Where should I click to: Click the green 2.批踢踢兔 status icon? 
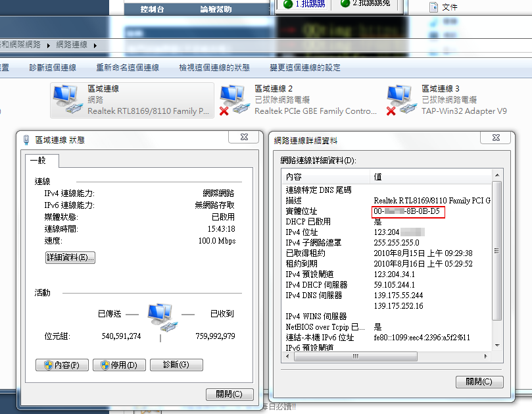coord(345,3)
